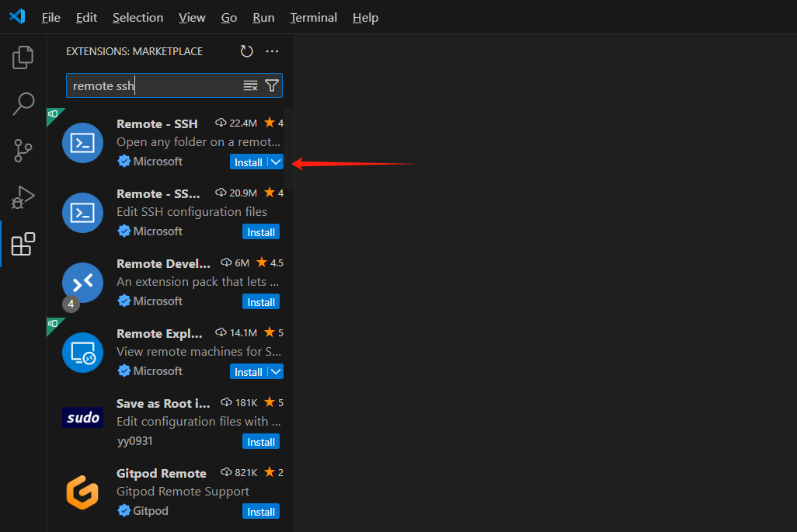Install Save as Root extension
Image resolution: width=797 pixels, height=532 pixels.
[x=260, y=441]
